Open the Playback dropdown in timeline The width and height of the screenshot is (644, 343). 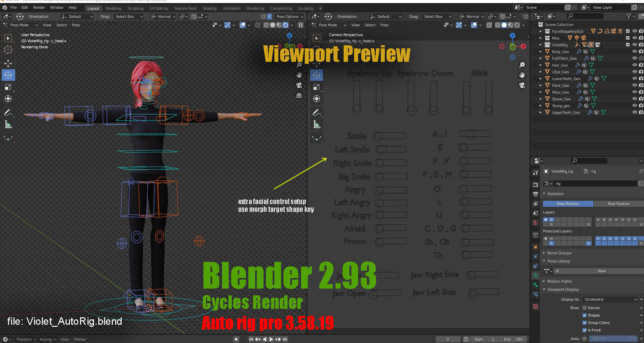click(26, 339)
